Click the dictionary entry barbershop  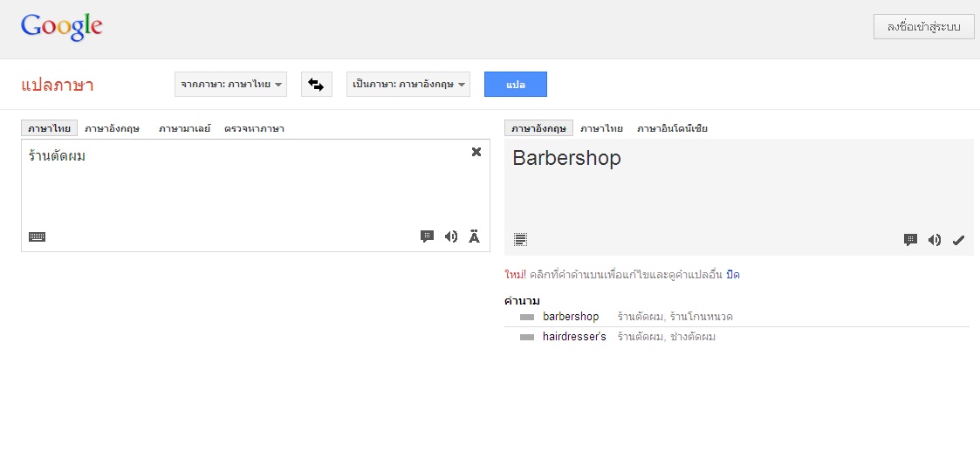(571, 317)
